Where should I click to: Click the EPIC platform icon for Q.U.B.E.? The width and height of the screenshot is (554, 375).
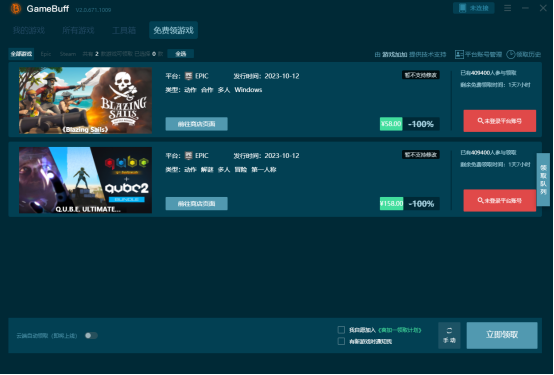click(x=189, y=156)
